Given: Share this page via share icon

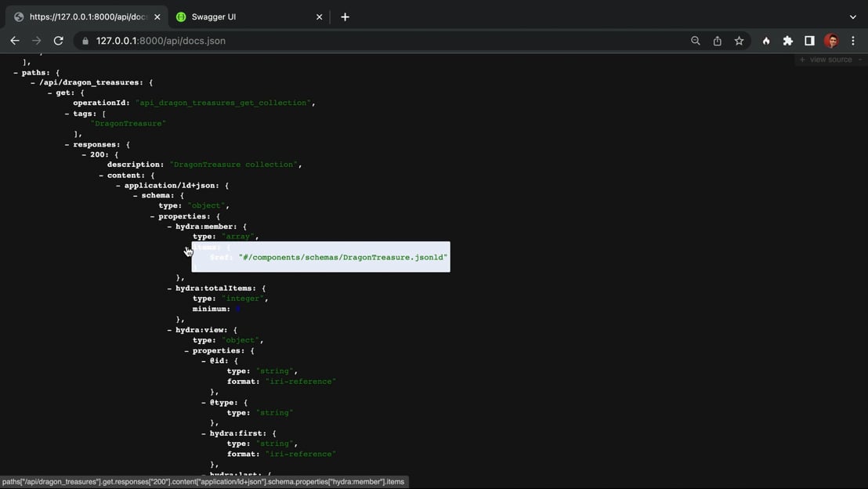Looking at the screenshot, I should [x=718, y=41].
